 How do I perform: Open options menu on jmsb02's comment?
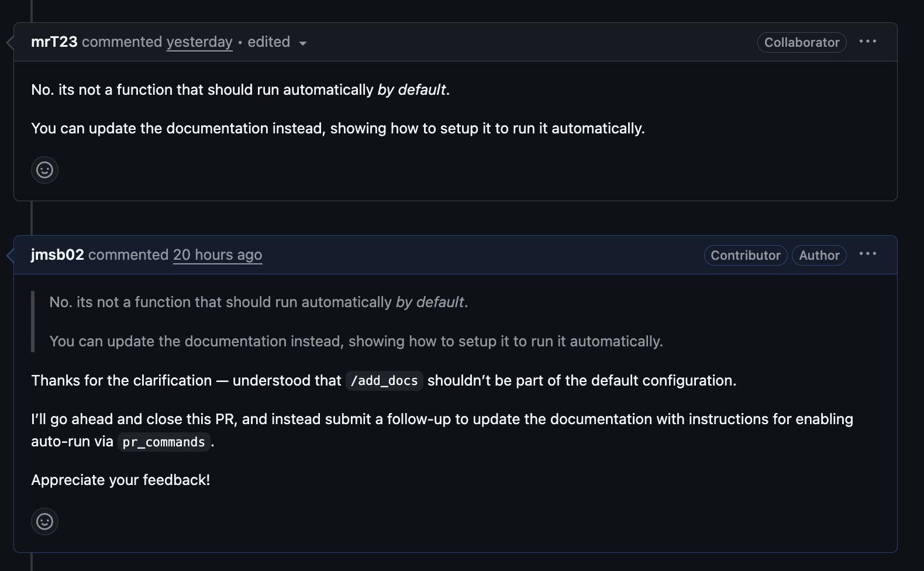[868, 254]
